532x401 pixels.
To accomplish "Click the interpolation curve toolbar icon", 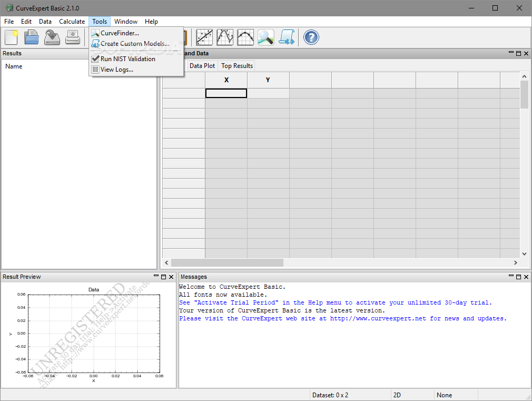I will pyautogui.click(x=245, y=37).
